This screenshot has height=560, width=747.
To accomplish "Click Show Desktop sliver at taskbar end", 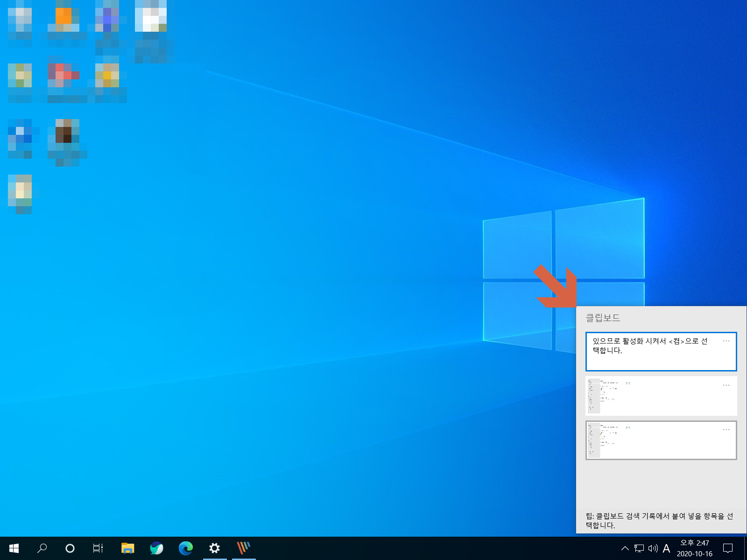I will pyautogui.click(x=745, y=548).
